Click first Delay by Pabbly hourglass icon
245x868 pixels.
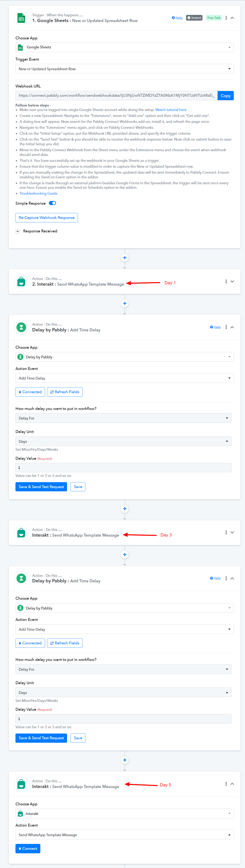tap(21, 327)
